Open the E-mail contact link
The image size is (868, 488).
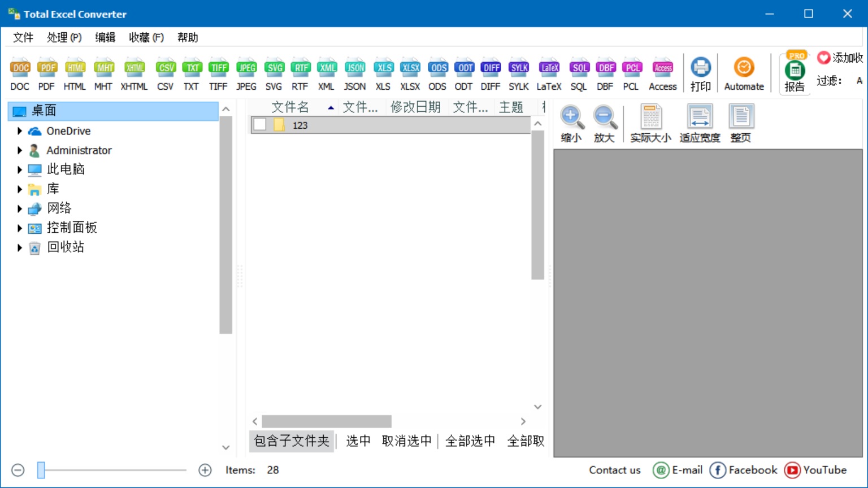click(x=678, y=470)
